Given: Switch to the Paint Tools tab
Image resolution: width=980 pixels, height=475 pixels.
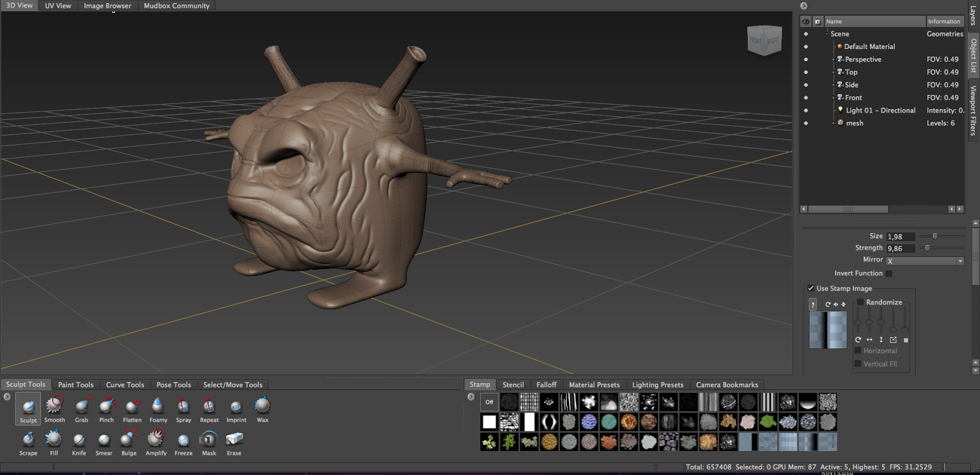Looking at the screenshot, I should click(75, 385).
